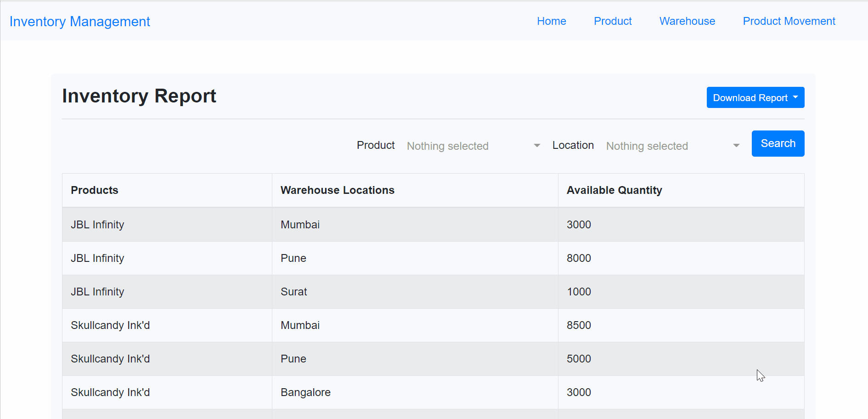The width and height of the screenshot is (868, 419).
Task: Open the Warehouse page
Action: 687,21
